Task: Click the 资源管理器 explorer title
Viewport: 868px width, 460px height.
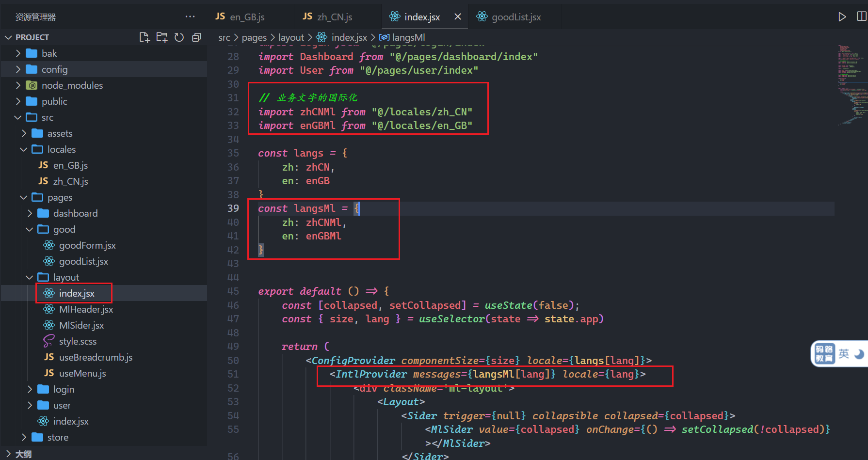Action: pyautogui.click(x=35, y=17)
